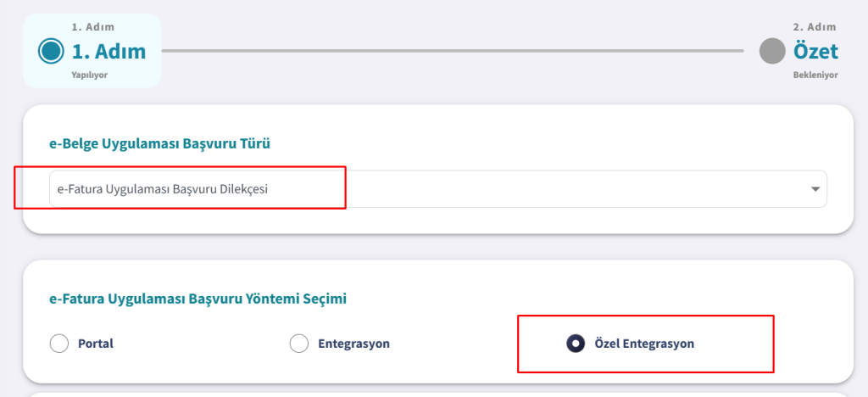The width and height of the screenshot is (868, 397).
Task: Click the selected Özel Entegrasyon radio button
Action: pyautogui.click(x=576, y=344)
